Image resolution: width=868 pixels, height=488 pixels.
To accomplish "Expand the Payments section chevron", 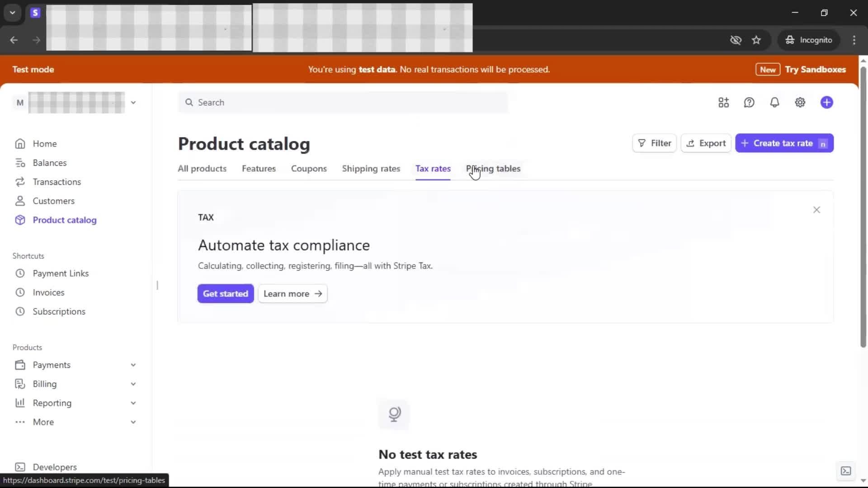I will pyautogui.click(x=133, y=365).
